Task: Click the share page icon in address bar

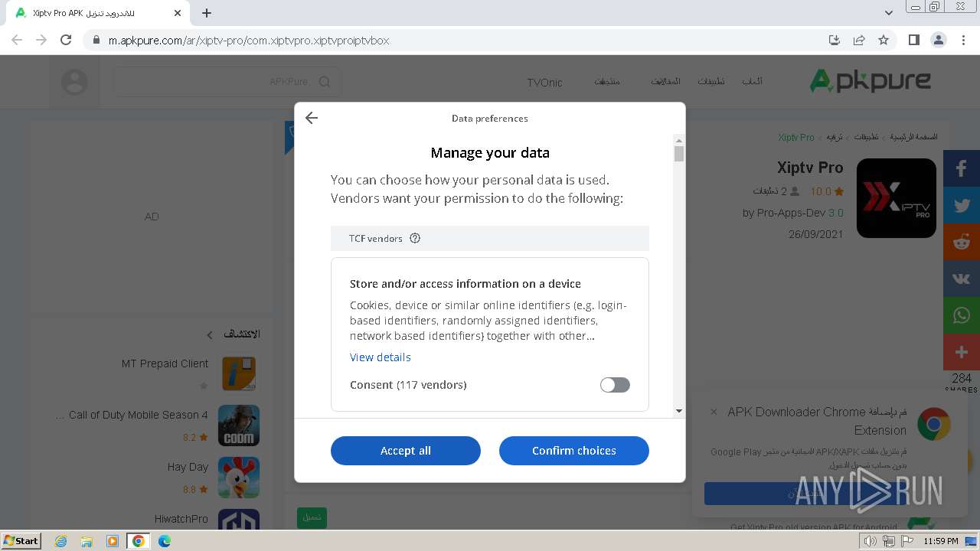Action: pos(859,40)
